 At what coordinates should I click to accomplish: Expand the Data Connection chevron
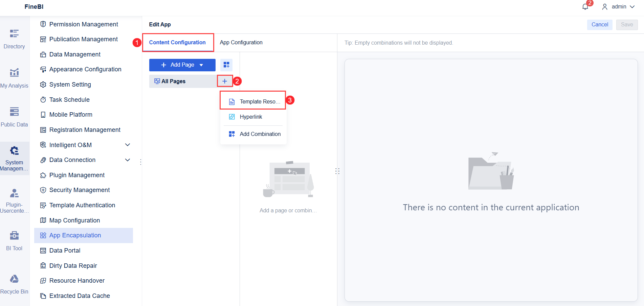(128, 160)
